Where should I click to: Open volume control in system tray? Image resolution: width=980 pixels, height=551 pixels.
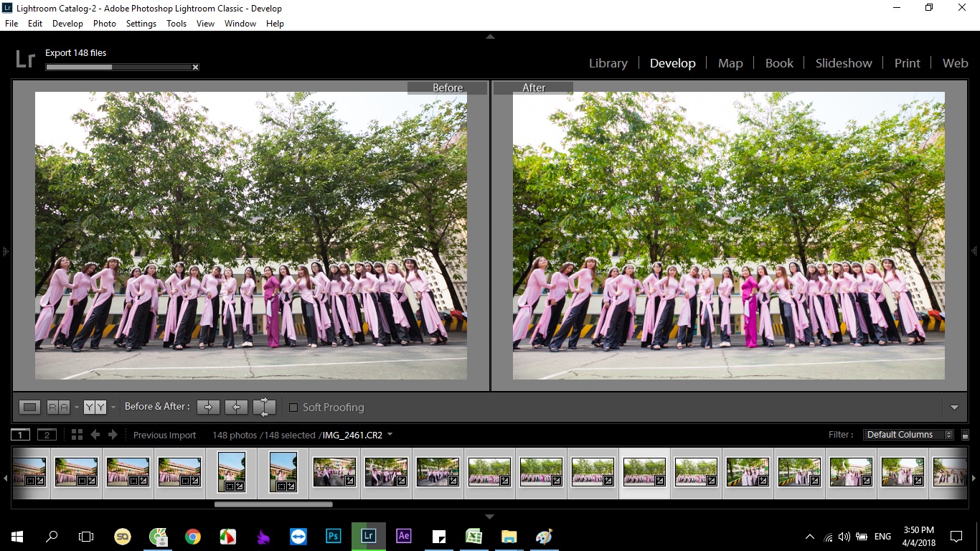844,537
